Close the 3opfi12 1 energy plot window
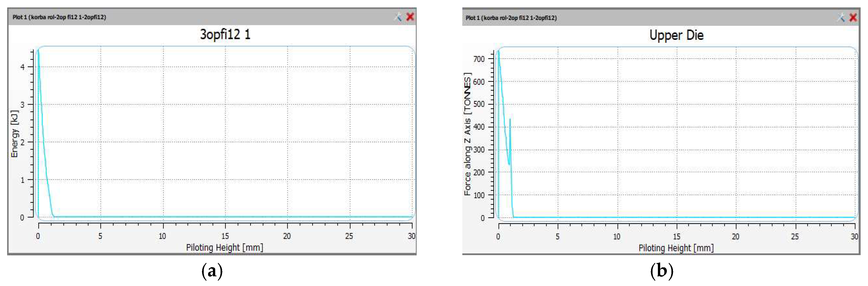The image size is (868, 286). tap(410, 17)
